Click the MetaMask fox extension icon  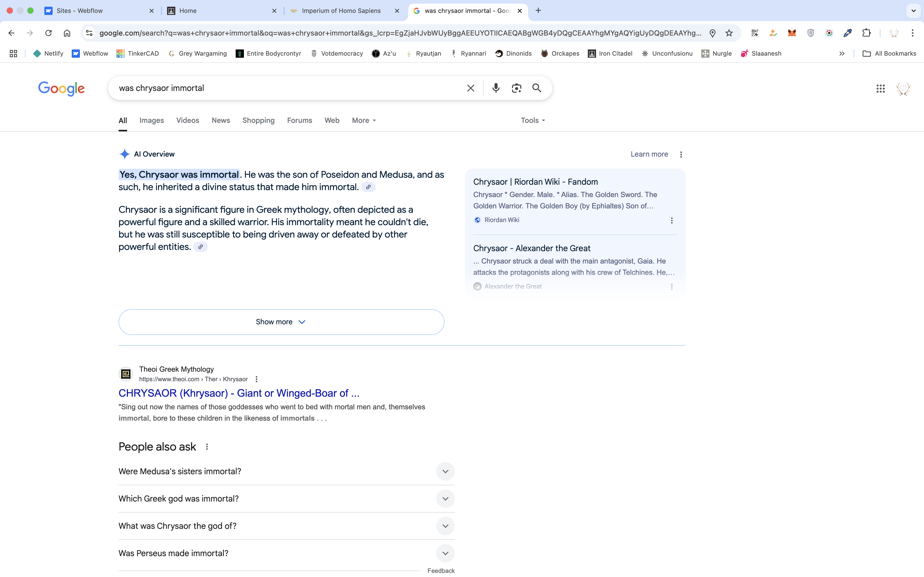791,33
